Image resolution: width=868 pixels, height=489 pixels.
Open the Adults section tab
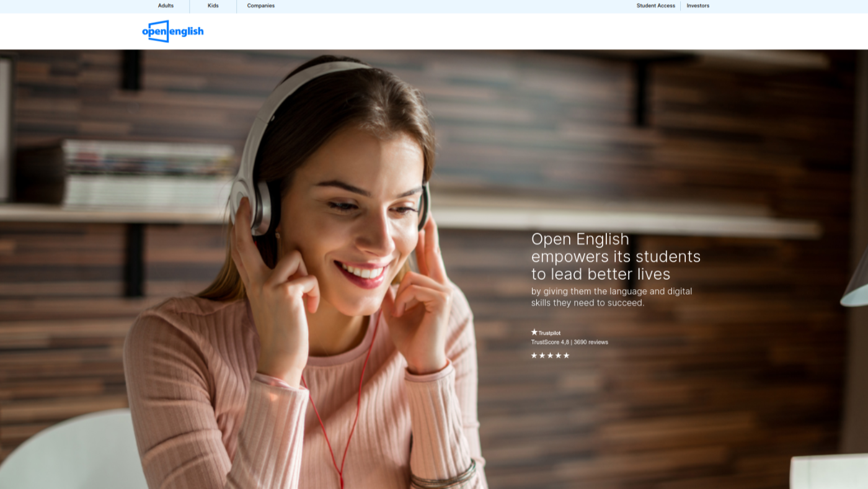tap(166, 6)
